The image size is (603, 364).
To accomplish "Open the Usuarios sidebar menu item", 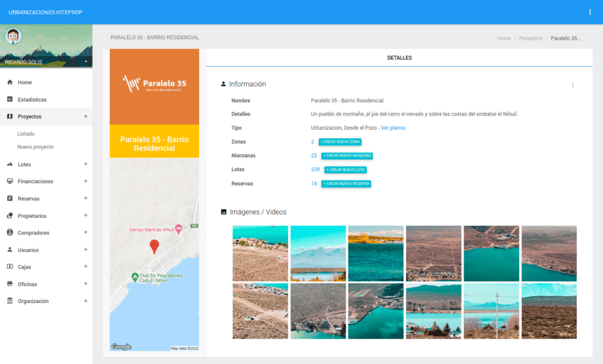I will [46, 250].
